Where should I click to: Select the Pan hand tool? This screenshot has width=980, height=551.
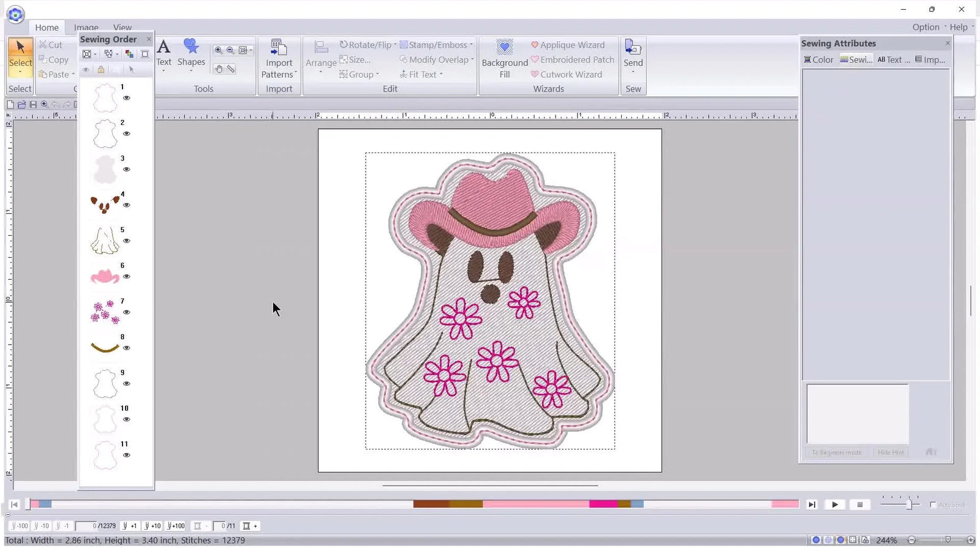pos(219,69)
